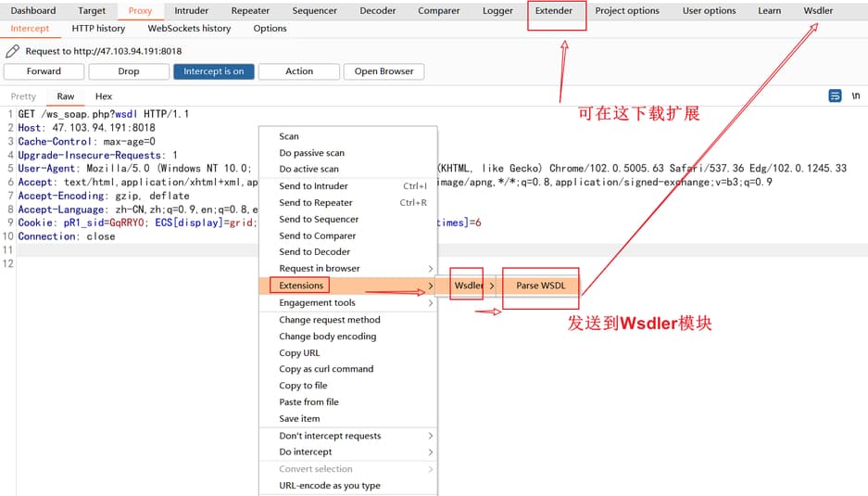
Task: Open the proxy Options sub-tab
Action: (270, 28)
